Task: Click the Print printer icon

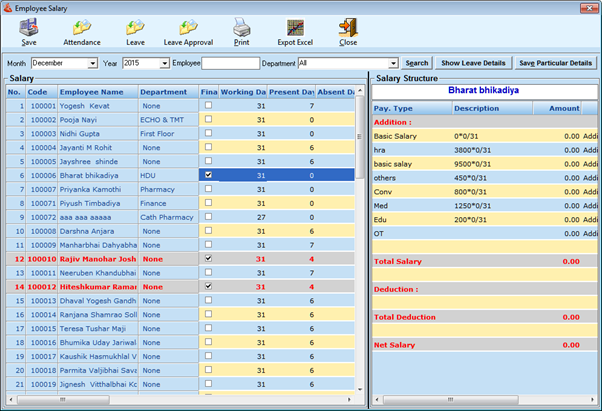Action: [x=241, y=28]
